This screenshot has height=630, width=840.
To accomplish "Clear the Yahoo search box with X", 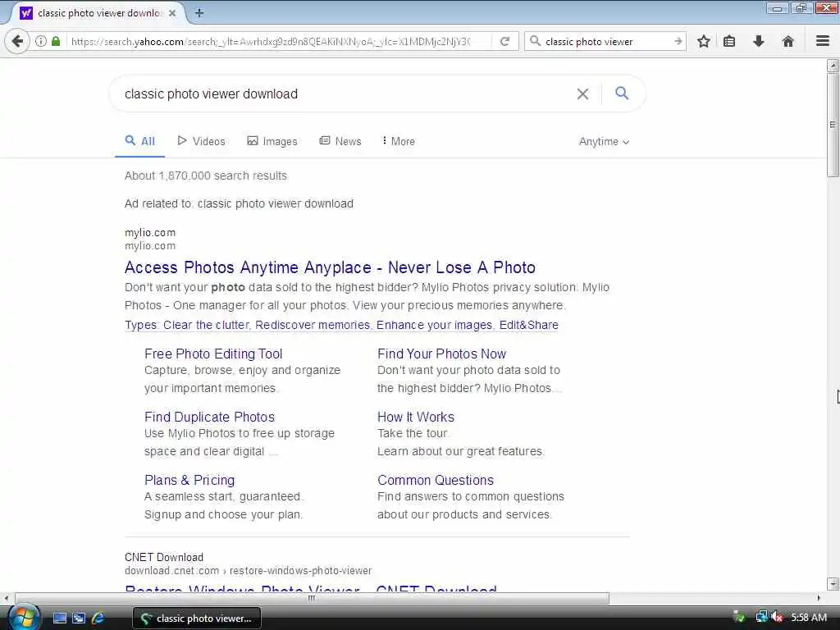I will coord(583,94).
